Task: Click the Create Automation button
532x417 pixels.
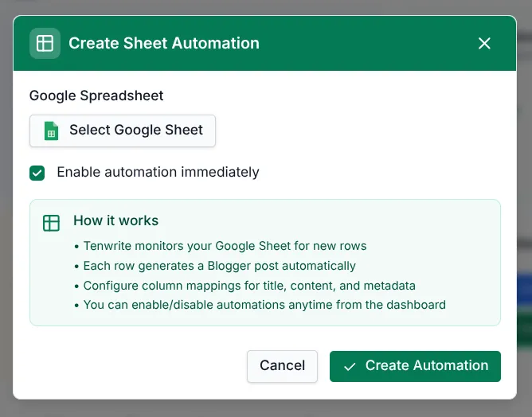Action: coord(415,366)
